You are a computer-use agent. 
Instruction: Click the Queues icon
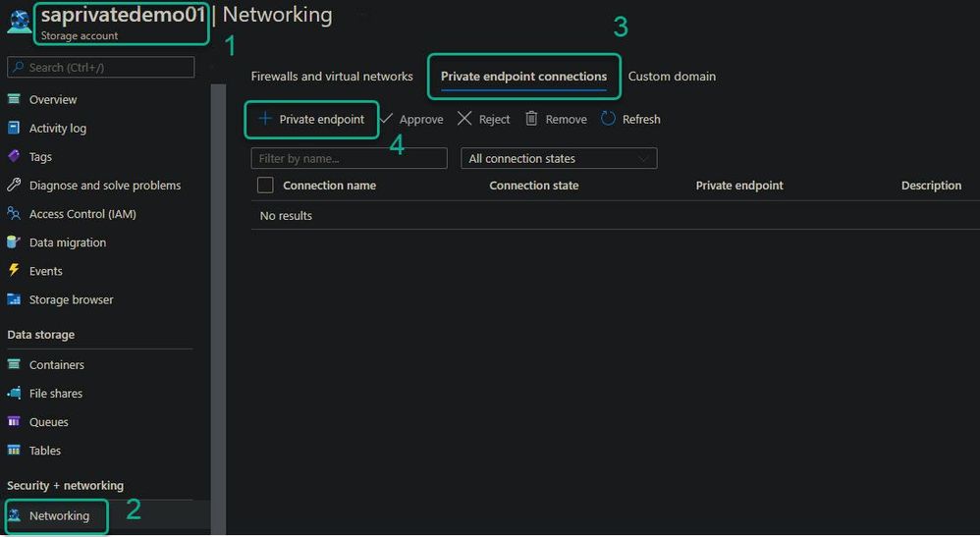[14, 422]
